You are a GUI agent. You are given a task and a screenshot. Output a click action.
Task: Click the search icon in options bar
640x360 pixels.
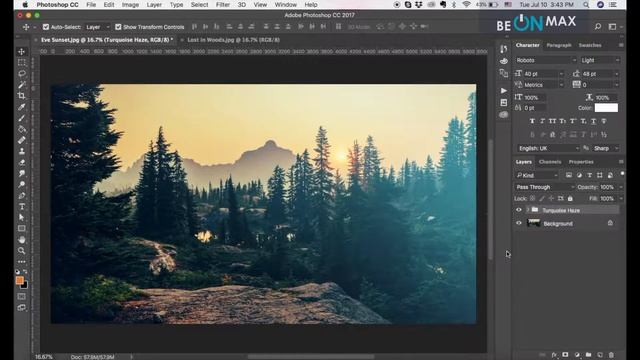[x=598, y=27]
